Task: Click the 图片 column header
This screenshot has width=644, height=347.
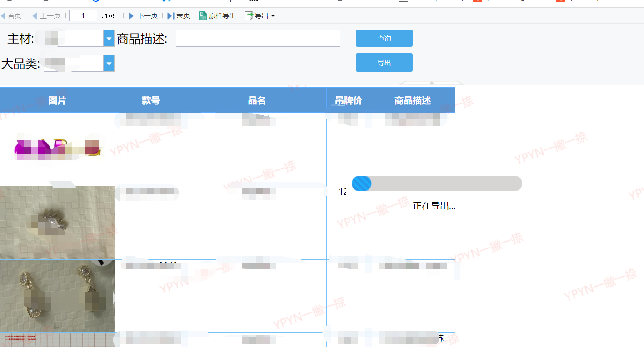Action: tap(57, 100)
